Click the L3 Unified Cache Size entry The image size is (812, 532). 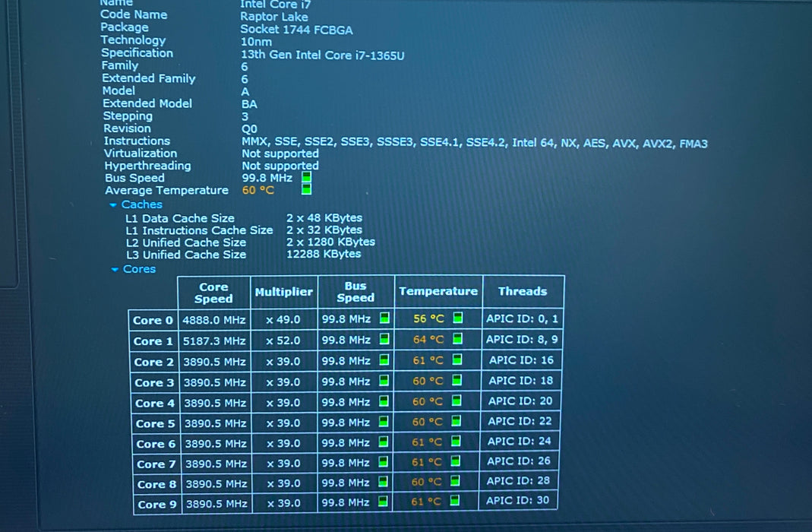186,255
